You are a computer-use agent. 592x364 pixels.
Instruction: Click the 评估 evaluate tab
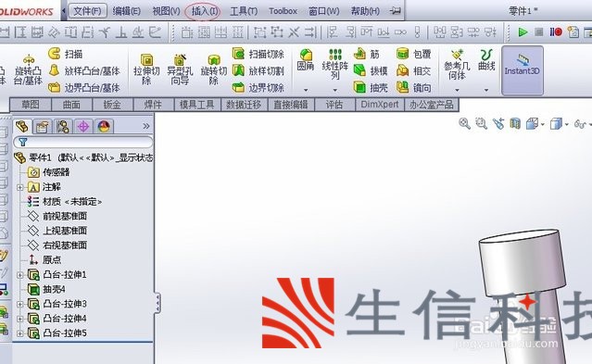[334, 105]
